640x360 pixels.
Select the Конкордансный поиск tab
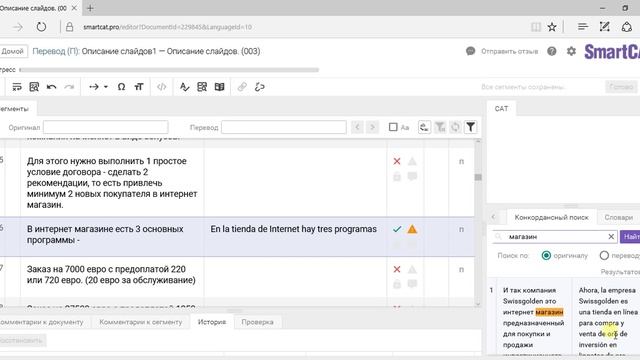point(551,217)
